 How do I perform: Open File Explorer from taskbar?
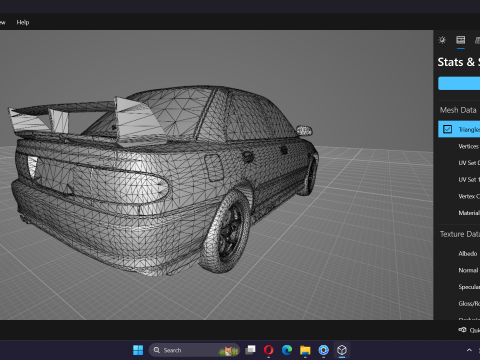[305, 350]
